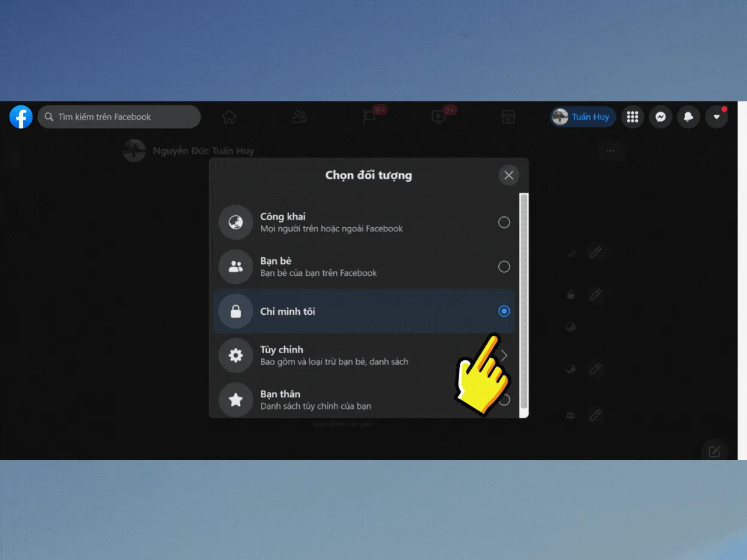
Task: Open the account dropdown arrow
Action: click(716, 117)
